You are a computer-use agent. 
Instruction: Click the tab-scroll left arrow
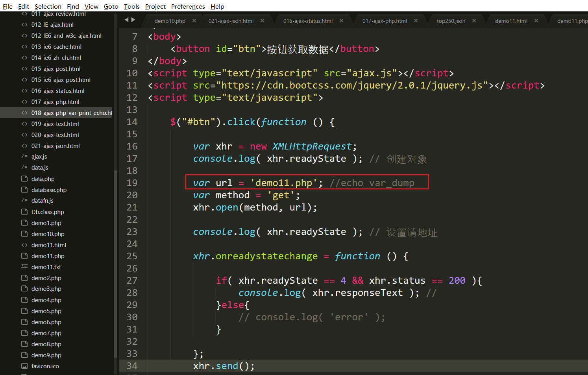126,20
